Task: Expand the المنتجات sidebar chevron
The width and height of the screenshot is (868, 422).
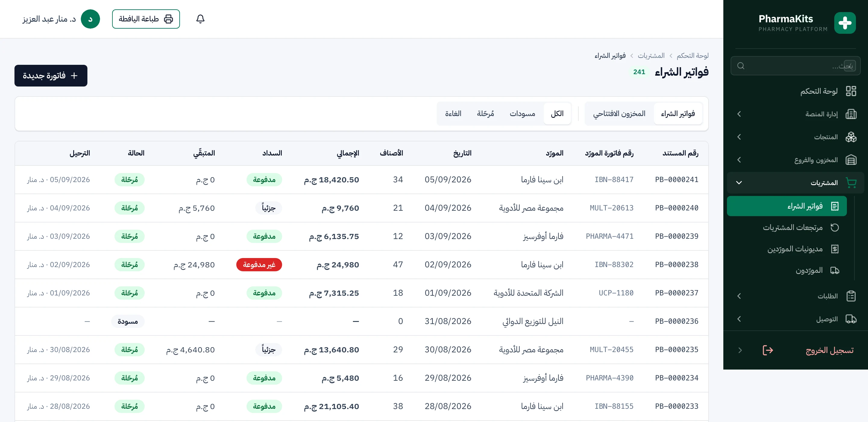Action: tap(739, 137)
